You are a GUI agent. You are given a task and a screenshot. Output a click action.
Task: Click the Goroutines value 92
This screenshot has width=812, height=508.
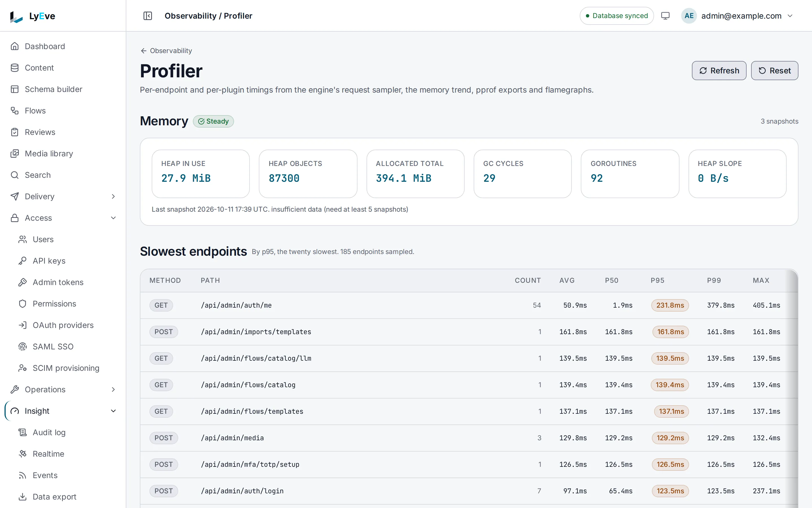[x=597, y=178]
